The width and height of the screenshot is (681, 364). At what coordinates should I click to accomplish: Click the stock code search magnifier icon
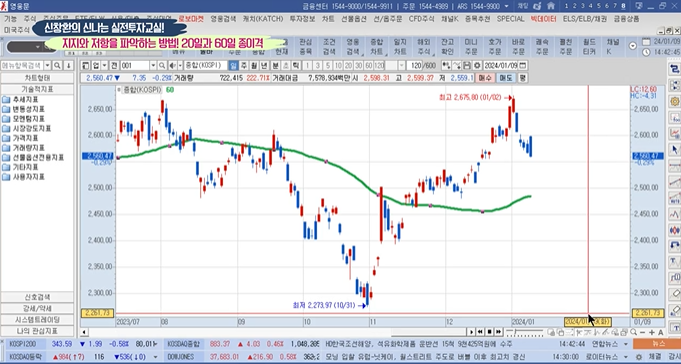point(162,66)
